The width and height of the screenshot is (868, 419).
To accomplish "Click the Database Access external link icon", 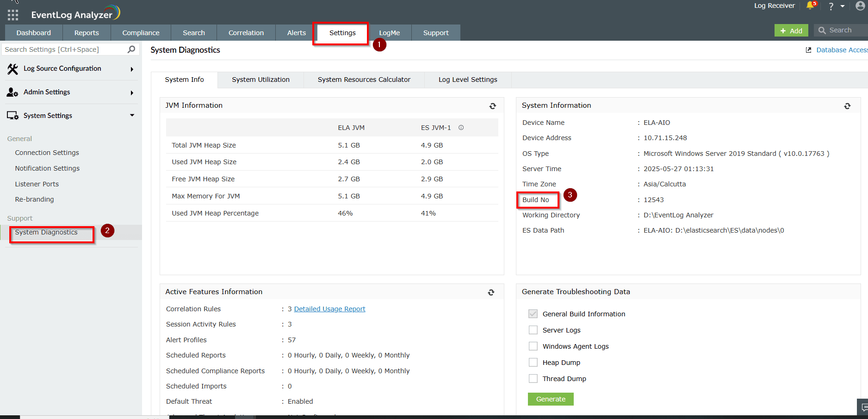I will [808, 50].
